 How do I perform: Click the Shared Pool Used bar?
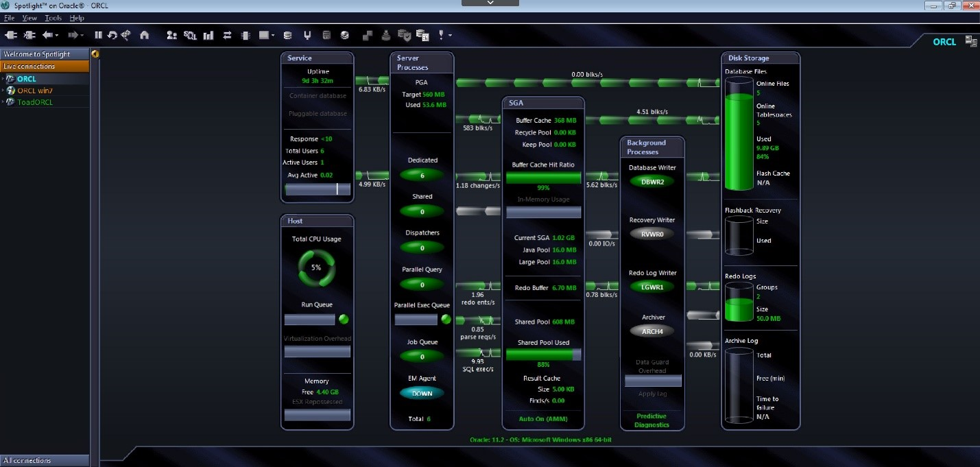click(x=544, y=355)
